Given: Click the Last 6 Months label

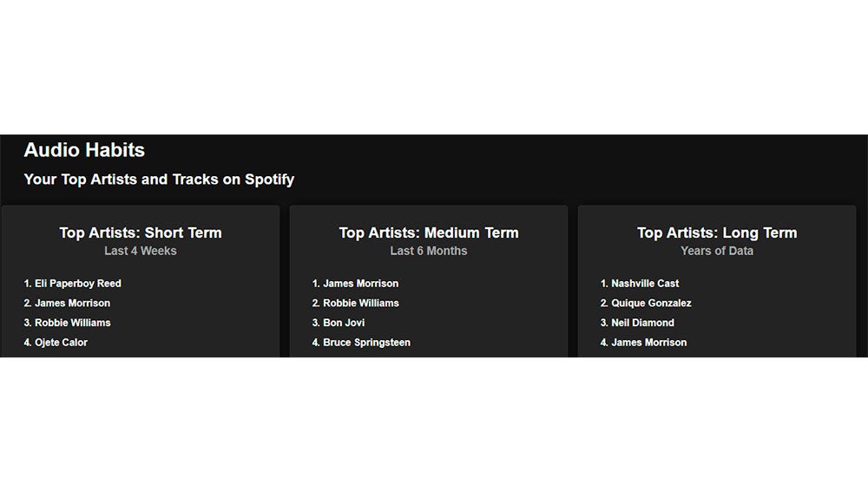Looking at the screenshot, I should [429, 251].
